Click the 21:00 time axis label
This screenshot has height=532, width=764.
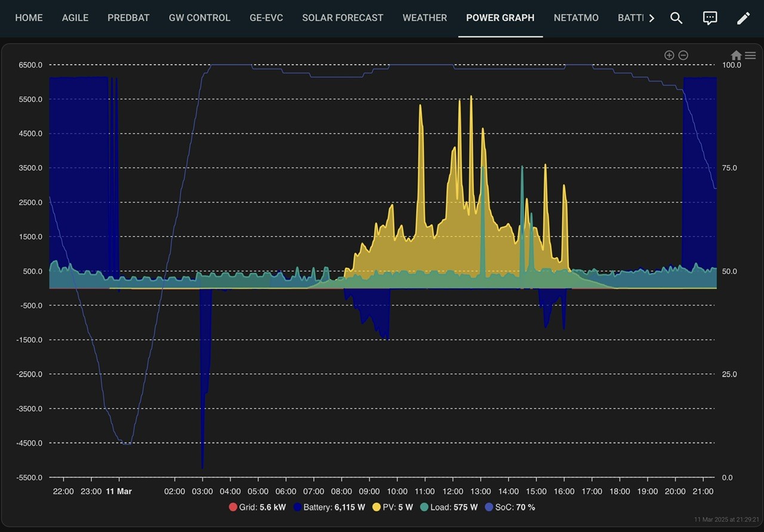(703, 491)
